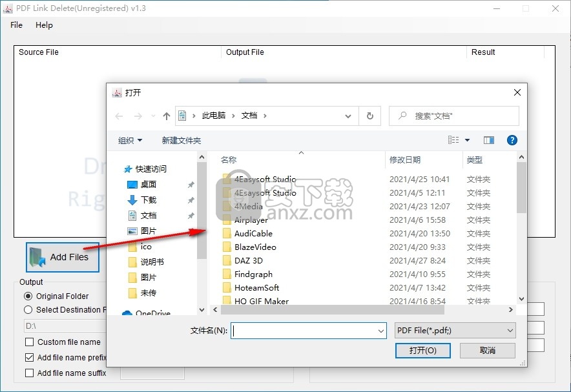The width and height of the screenshot is (571, 392).
Task: Click 新建文件夹 button
Action: [182, 141]
